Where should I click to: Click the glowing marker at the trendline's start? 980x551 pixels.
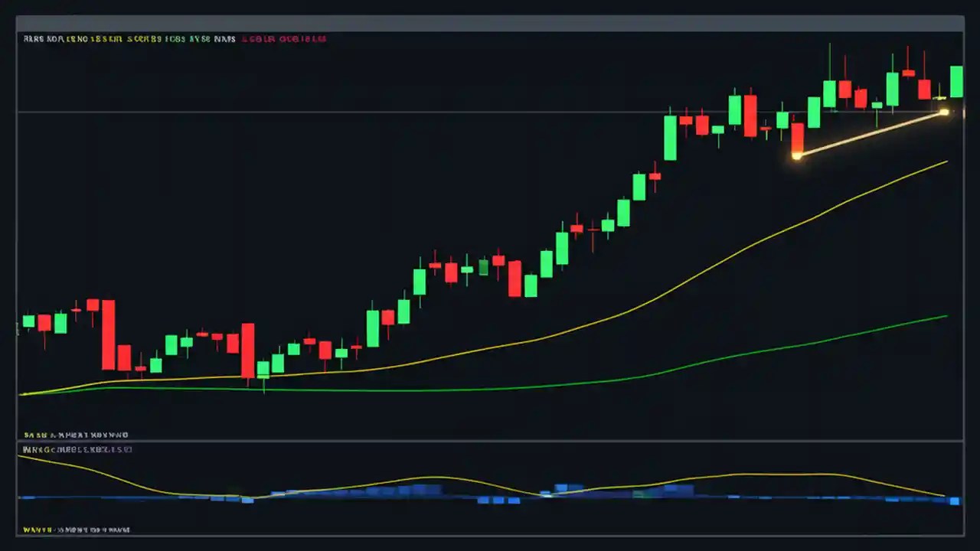click(x=796, y=156)
